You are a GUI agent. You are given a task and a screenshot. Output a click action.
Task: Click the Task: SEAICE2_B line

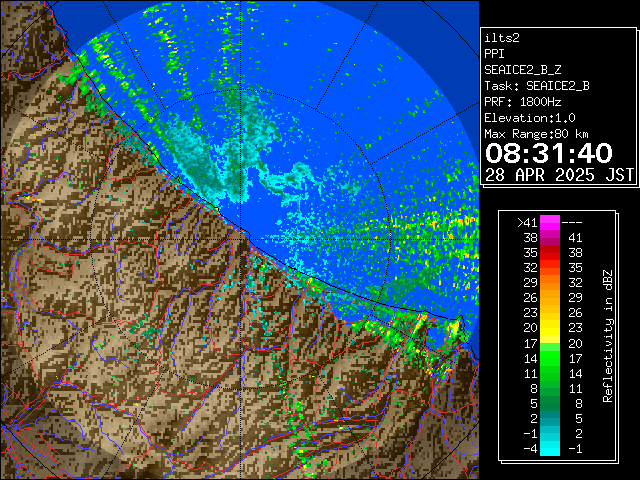[537, 86]
